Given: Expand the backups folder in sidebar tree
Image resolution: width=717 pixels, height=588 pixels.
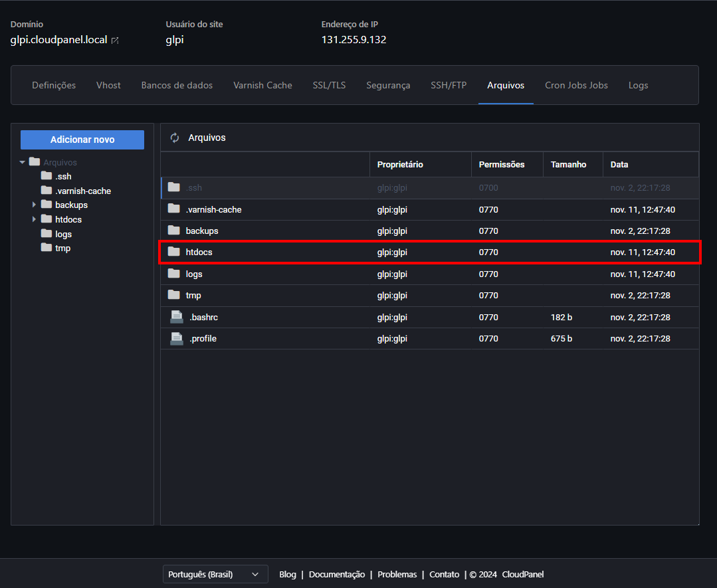Looking at the screenshot, I should click(35, 205).
